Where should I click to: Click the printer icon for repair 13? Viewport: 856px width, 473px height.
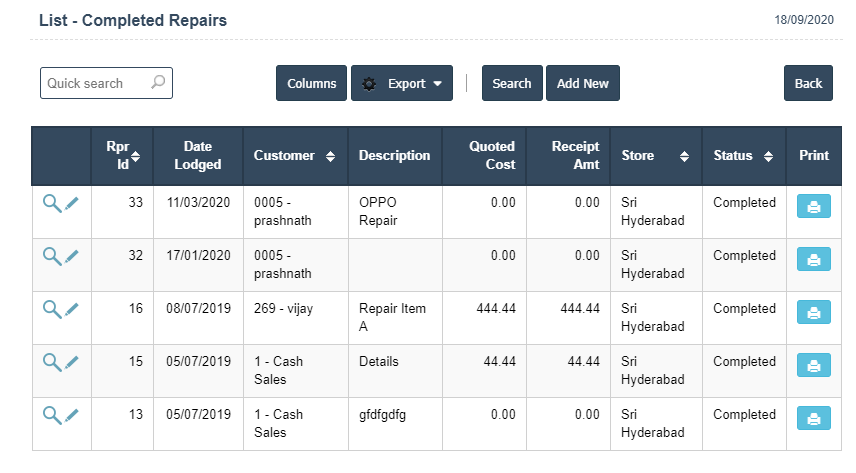click(813, 419)
